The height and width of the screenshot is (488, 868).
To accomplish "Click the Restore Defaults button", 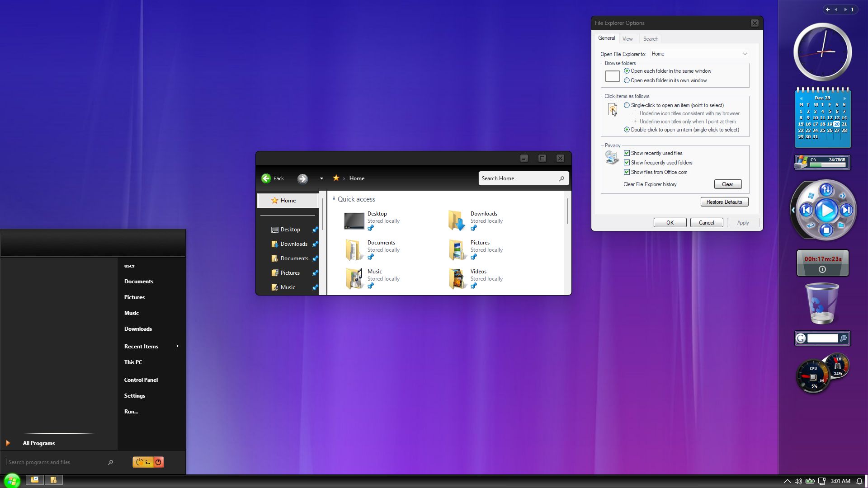I will point(724,202).
